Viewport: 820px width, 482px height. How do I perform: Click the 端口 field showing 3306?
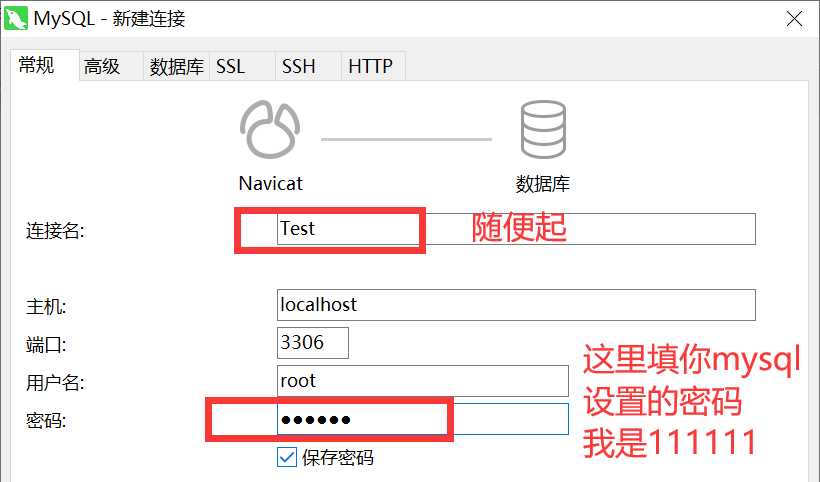tap(313, 343)
